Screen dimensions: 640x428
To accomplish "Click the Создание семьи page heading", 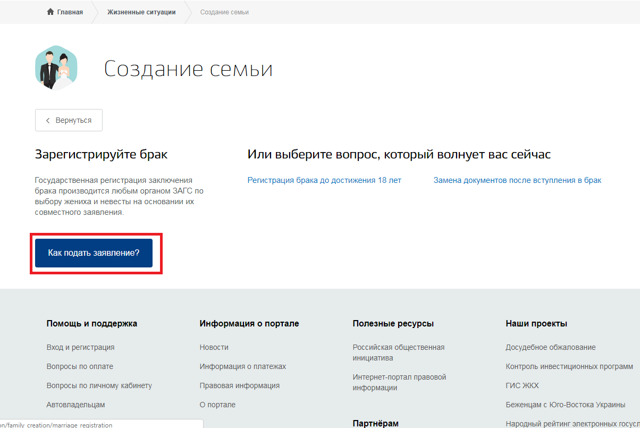I will point(188,69).
